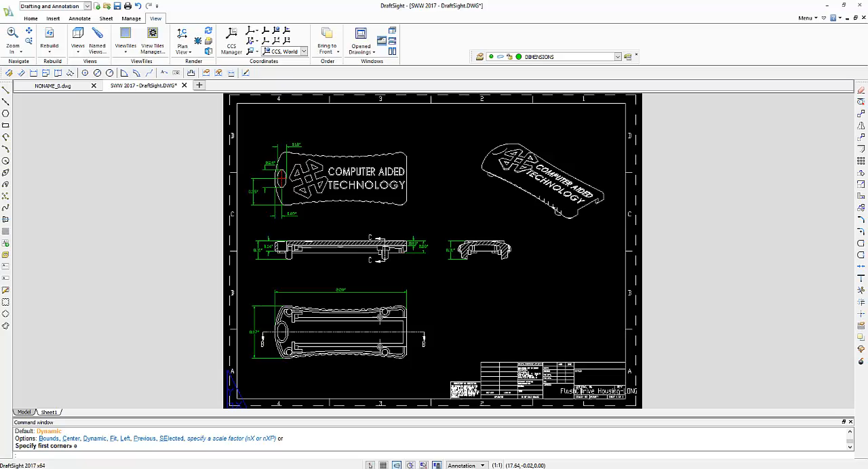This screenshot has width=868, height=469.
Task: Expand the Bring to Front dropdown arrow
Action: pos(338,52)
